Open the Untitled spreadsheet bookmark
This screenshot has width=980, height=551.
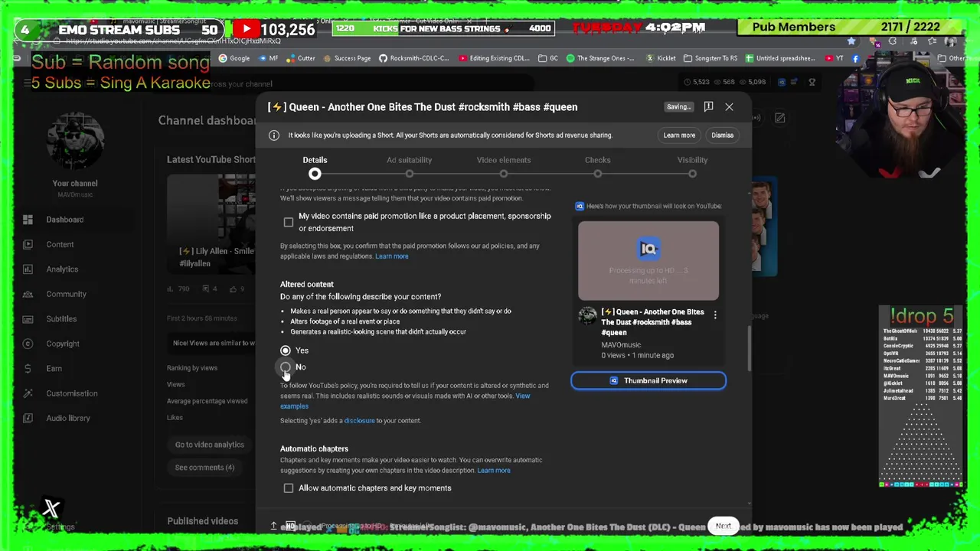coord(780,58)
